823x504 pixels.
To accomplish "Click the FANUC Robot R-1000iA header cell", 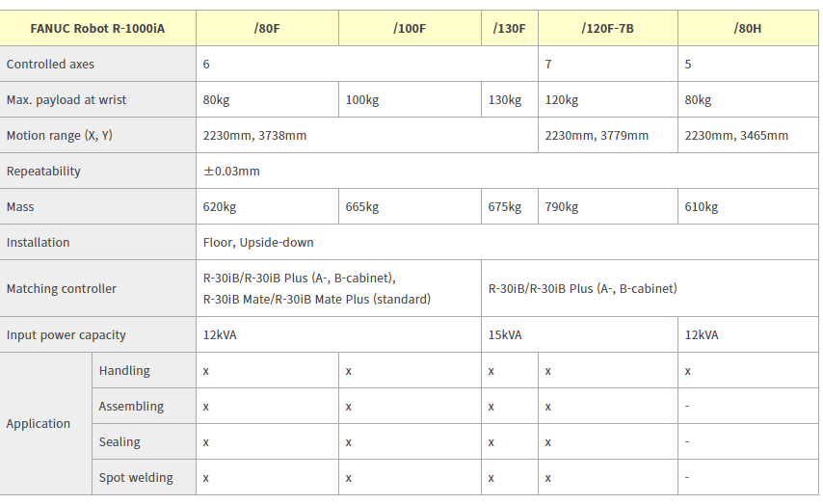I will click(97, 28).
